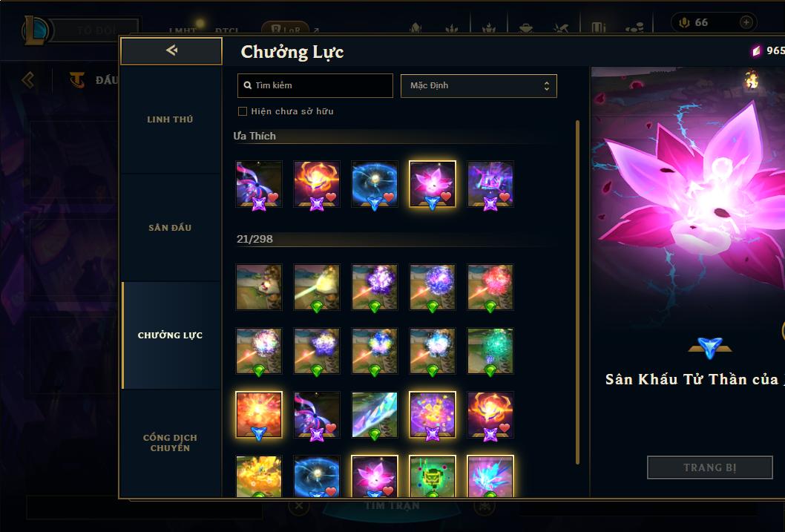
Task: Select the purple glitch favorite boom
Action: pos(490,184)
